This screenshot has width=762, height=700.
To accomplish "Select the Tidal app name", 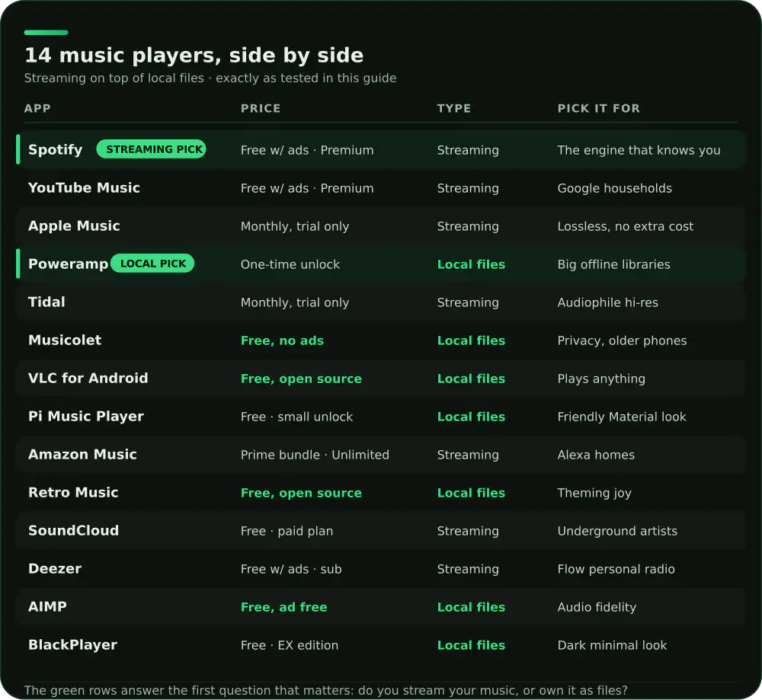I will pyautogui.click(x=46, y=302).
